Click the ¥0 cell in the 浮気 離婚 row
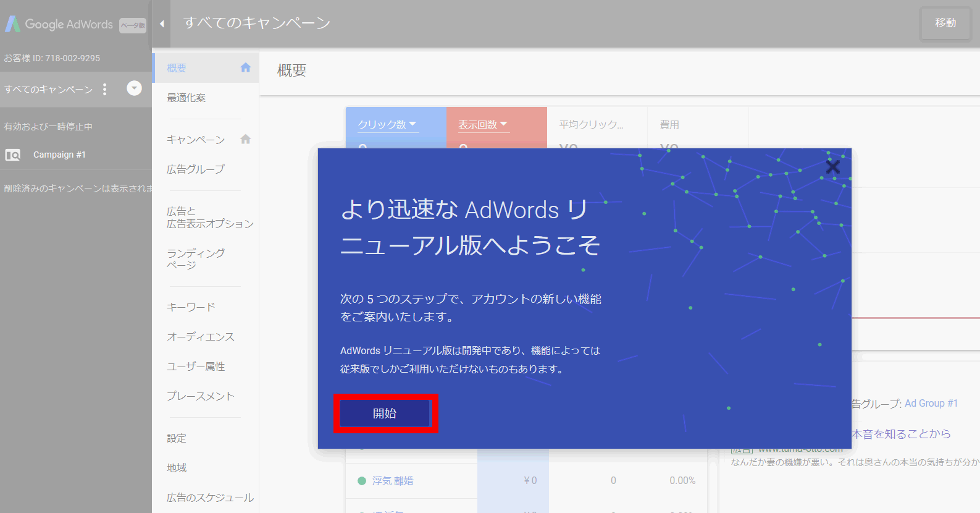Screen dimensions: 980x513 530,481
